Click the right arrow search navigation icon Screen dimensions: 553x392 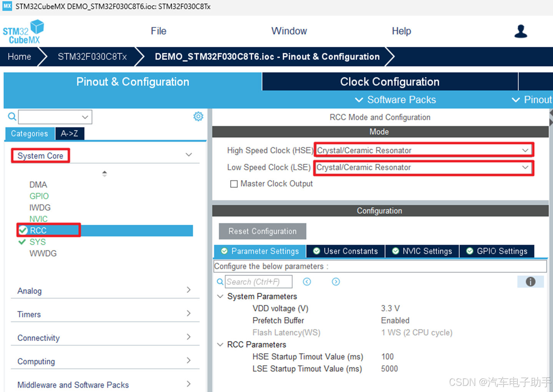coord(335,282)
